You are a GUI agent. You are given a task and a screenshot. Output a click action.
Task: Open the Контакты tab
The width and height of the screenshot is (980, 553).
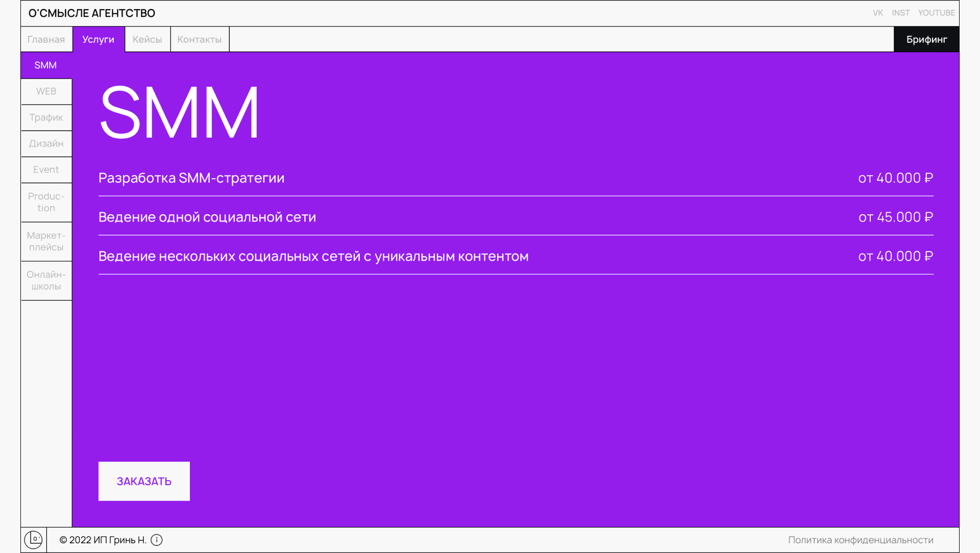coord(199,39)
